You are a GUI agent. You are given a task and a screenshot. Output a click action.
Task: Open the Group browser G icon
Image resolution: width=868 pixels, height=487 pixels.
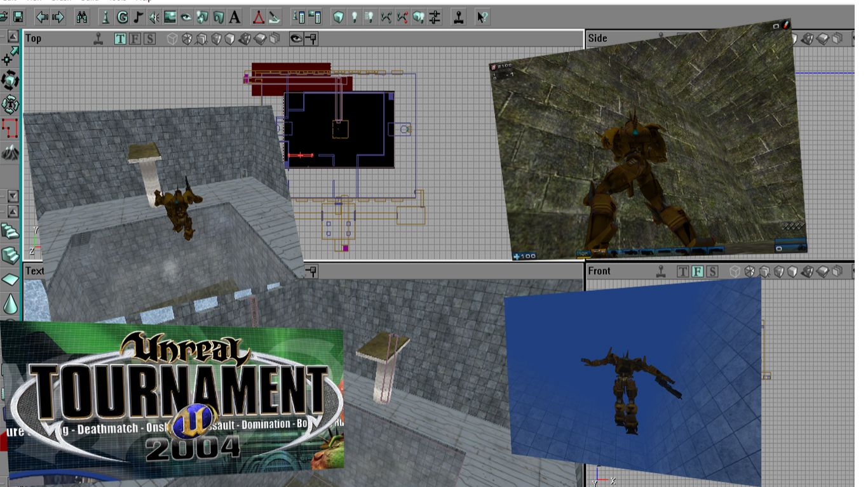pos(122,17)
